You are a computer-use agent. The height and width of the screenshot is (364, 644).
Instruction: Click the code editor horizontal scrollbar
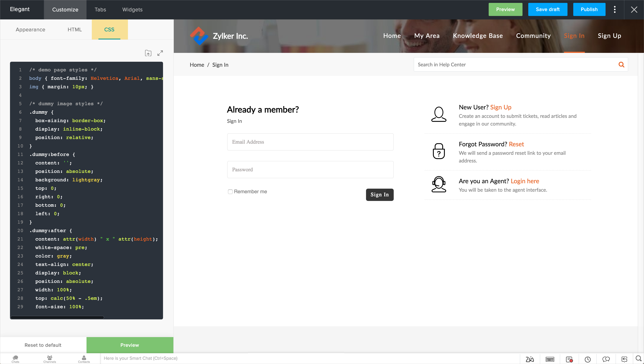click(57, 317)
